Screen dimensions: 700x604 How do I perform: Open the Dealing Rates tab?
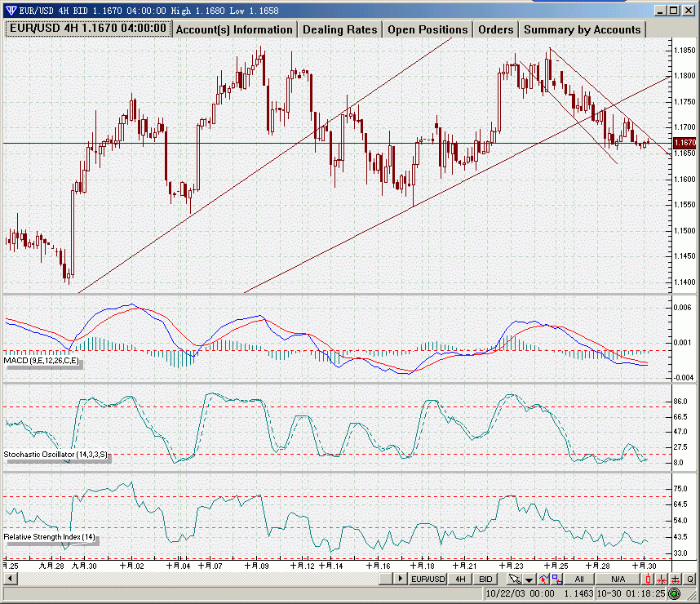[x=339, y=29]
